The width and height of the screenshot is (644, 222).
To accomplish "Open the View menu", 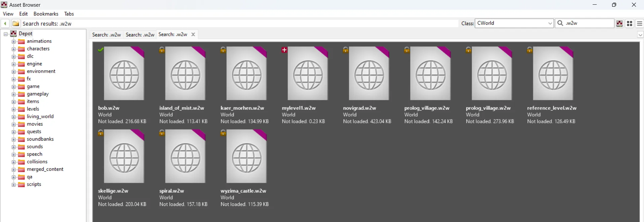I will pos(8,14).
